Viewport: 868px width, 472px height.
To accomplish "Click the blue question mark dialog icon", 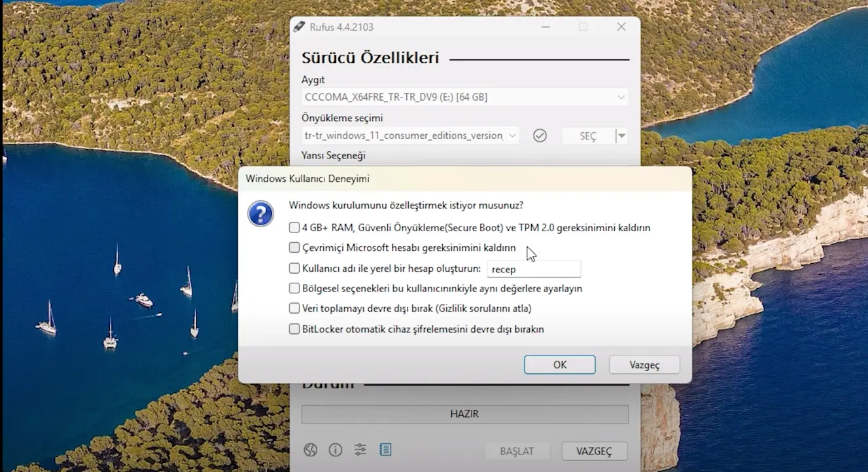I will tap(260, 214).
